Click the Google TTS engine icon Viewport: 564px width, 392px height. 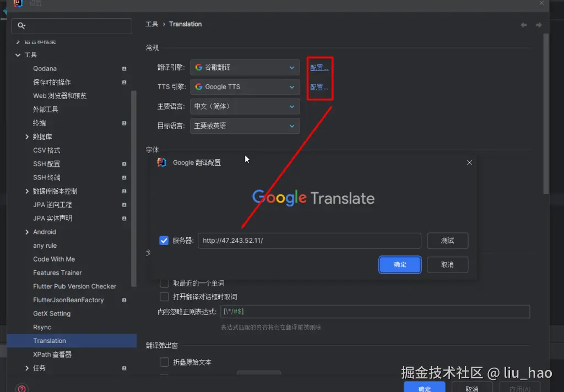click(198, 86)
